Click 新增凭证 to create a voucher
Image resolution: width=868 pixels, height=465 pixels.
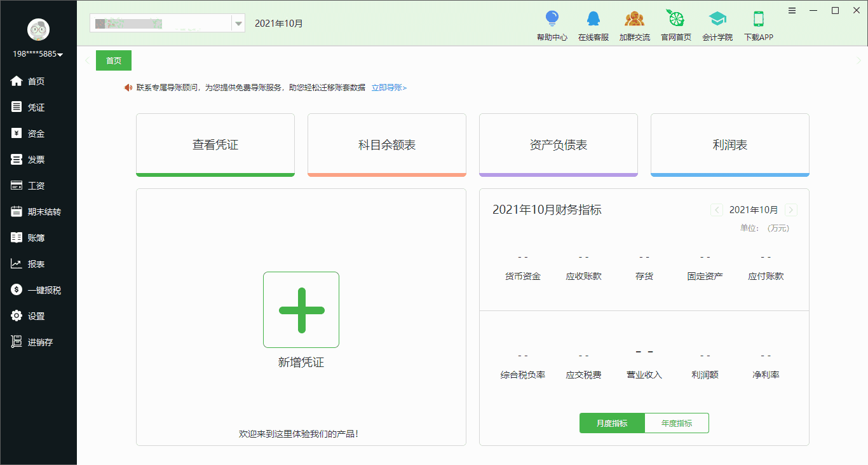coord(301,310)
